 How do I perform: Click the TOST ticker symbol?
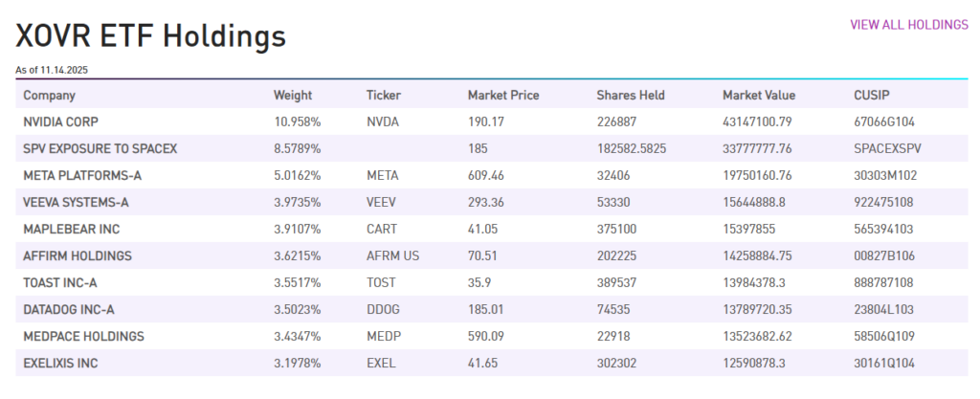point(381,283)
